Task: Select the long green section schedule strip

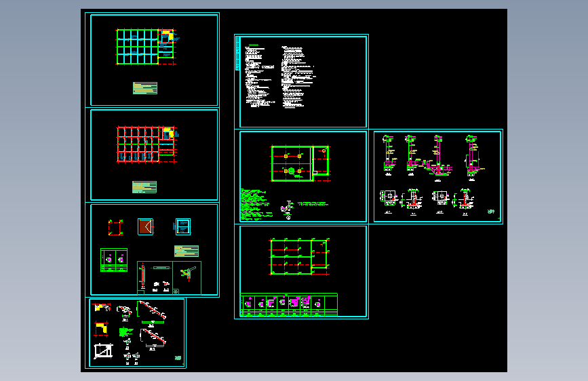Action: [289, 305]
